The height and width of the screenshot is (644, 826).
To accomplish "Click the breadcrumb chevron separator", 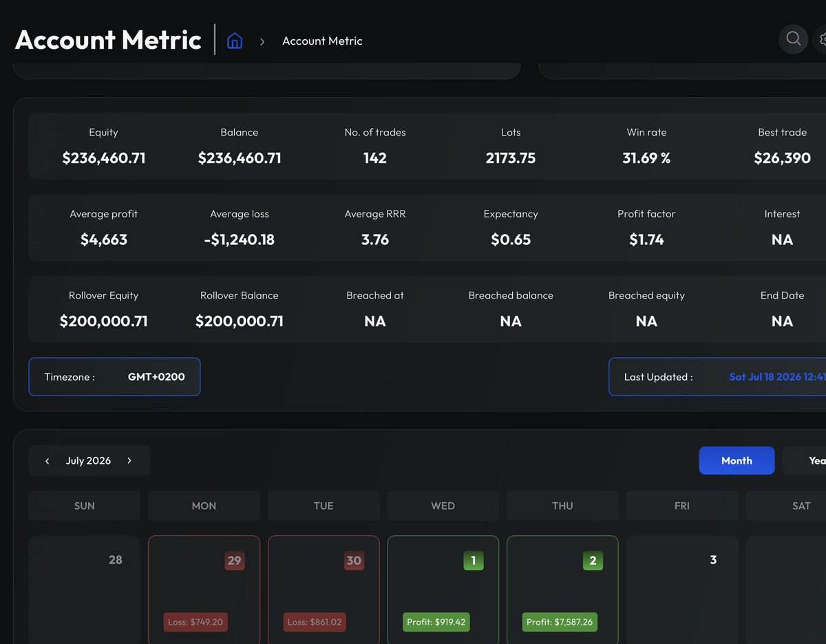I will tap(262, 41).
